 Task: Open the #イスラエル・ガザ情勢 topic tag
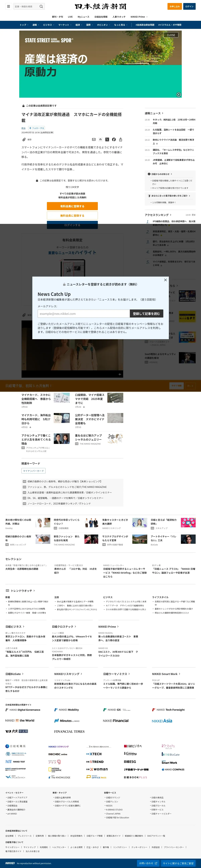click(170, 25)
